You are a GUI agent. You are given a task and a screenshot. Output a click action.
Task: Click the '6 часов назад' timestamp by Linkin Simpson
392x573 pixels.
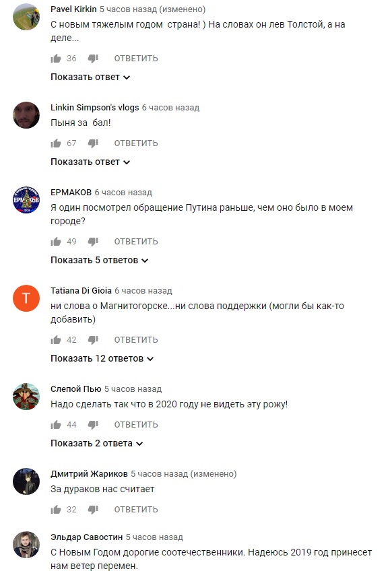pyautogui.click(x=171, y=108)
